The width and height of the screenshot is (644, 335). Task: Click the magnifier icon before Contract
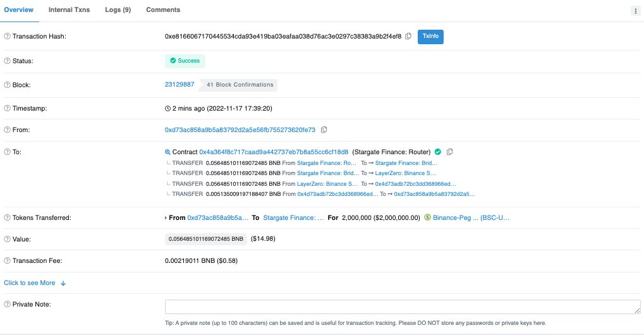(x=167, y=152)
